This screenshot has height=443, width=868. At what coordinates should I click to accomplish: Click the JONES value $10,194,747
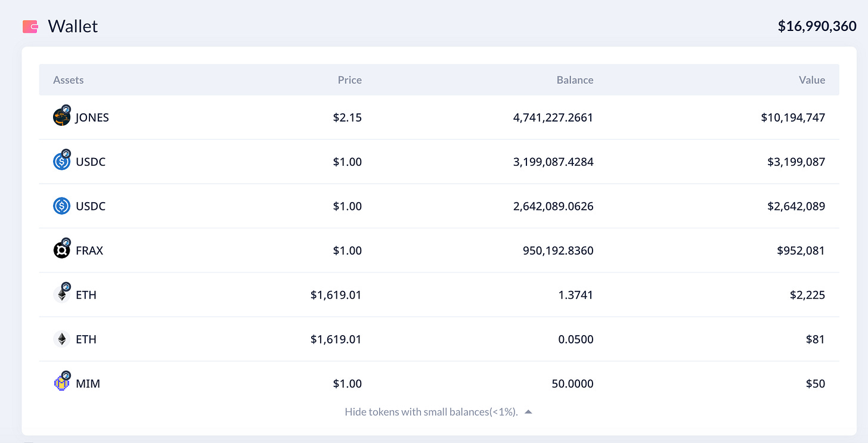click(793, 117)
